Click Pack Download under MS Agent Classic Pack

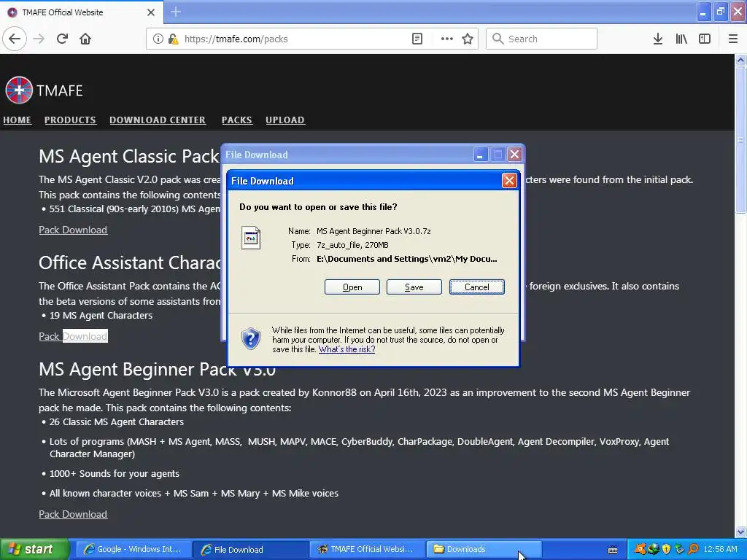click(x=73, y=230)
